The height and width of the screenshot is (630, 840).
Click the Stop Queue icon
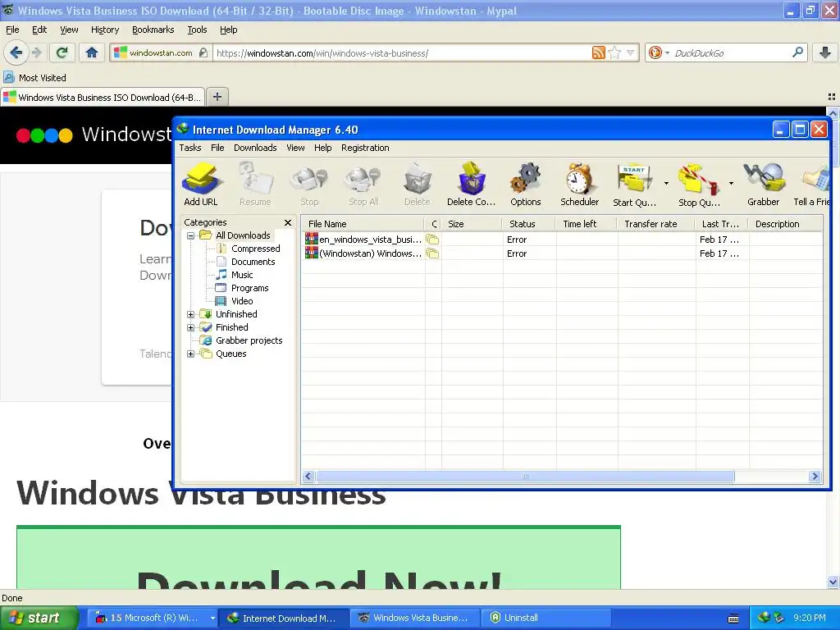[x=699, y=185]
